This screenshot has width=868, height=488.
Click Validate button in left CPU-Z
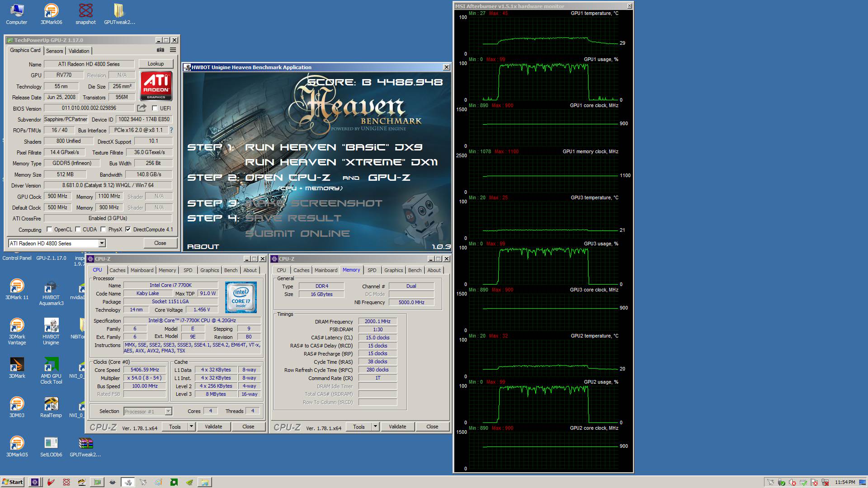pyautogui.click(x=213, y=427)
